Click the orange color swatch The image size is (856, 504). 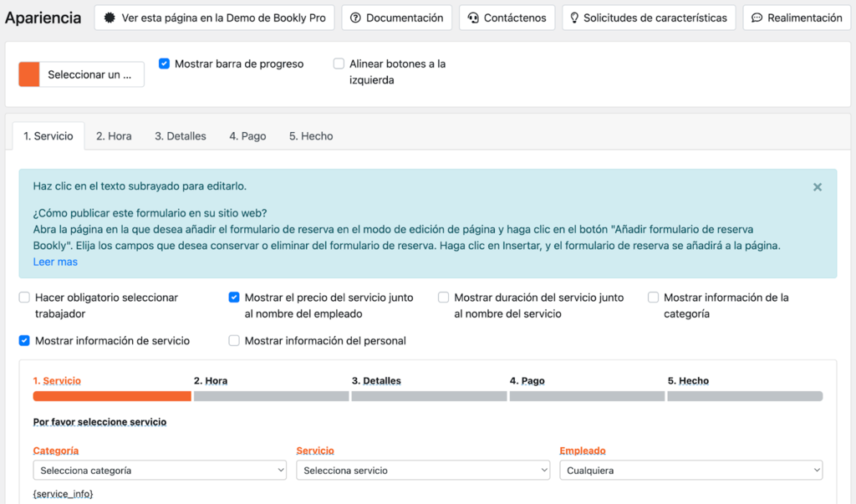pyautogui.click(x=29, y=74)
